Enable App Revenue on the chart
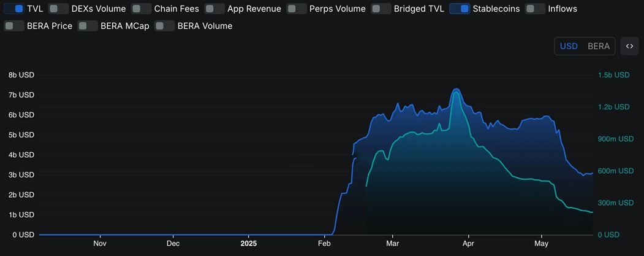Viewport: 644px width, 256px height. pos(214,9)
